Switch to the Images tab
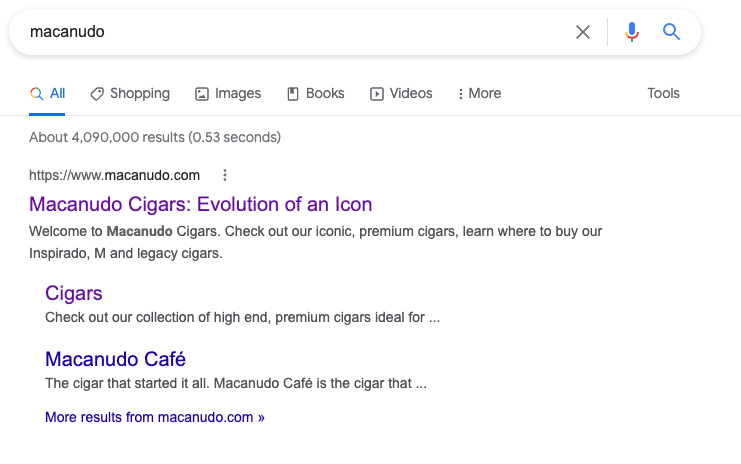741x464 pixels. (228, 94)
